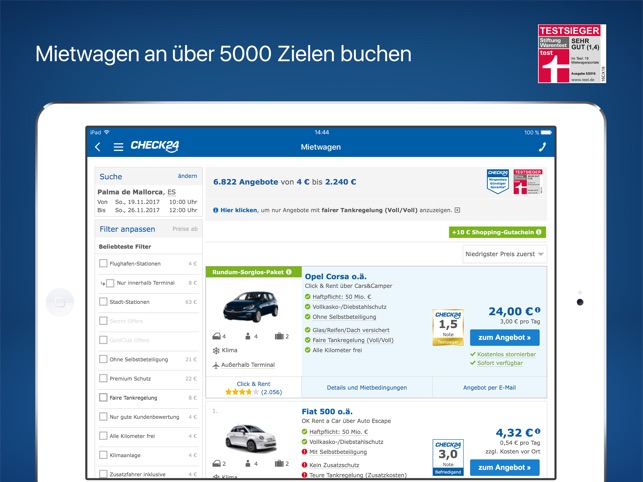Check the Premium Schutz filter
The image size is (643, 482).
[103, 378]
